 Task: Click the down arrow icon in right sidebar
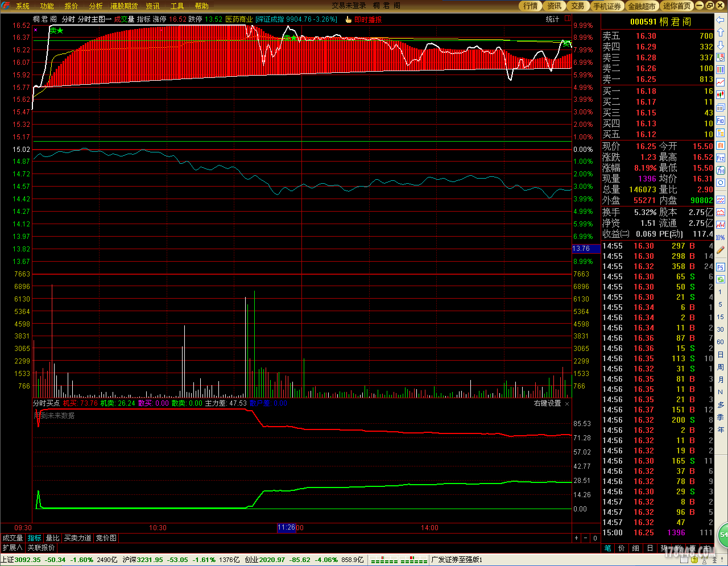click(x=721, y=45)
